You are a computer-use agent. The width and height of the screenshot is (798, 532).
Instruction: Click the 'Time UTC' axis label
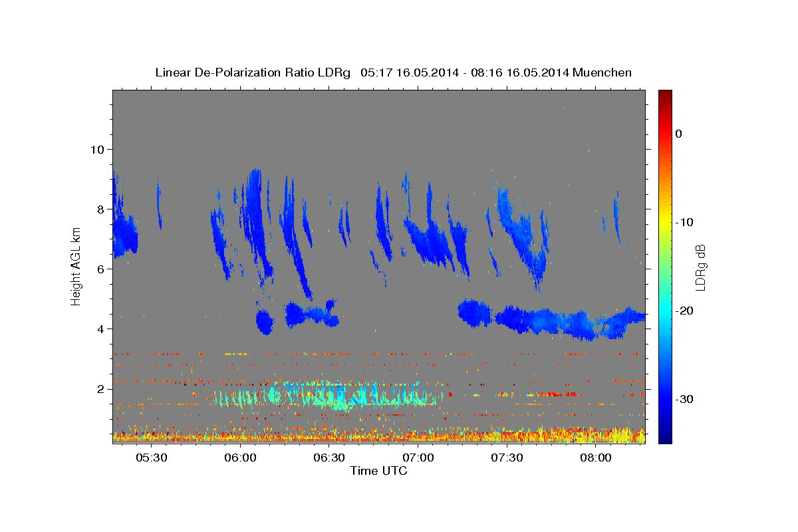(x=378, y=471)
